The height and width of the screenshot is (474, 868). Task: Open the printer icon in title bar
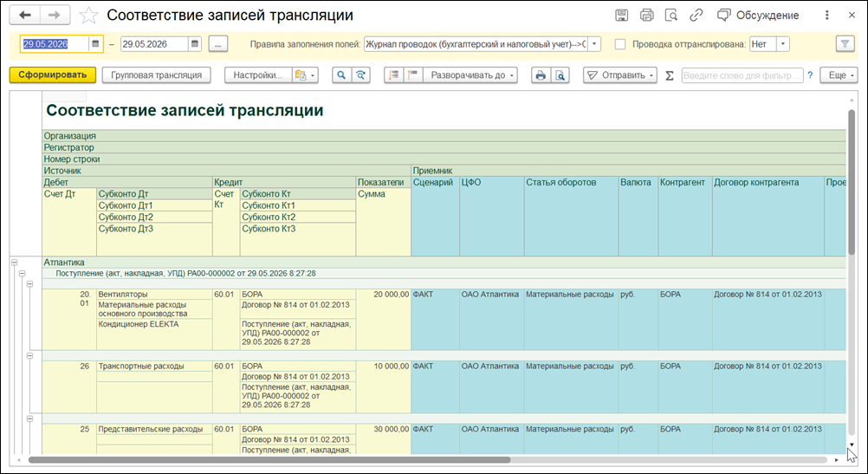[x=646, y=16]
